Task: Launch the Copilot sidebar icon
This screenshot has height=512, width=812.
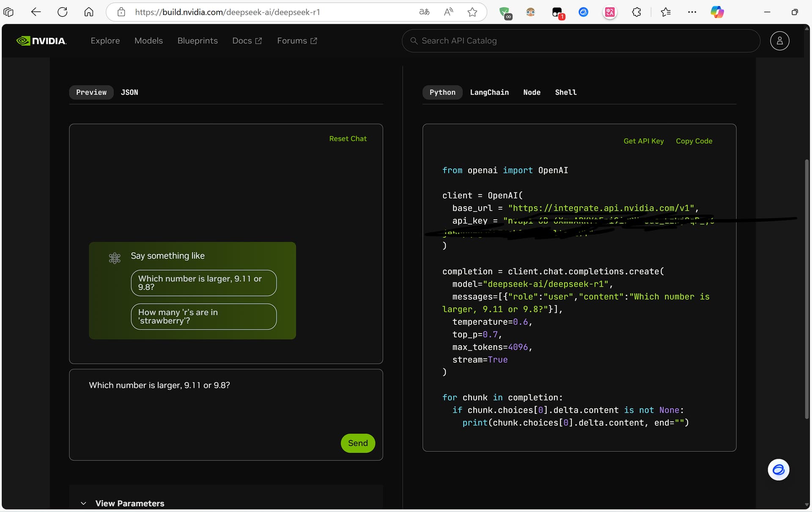Action: point(717,12)
